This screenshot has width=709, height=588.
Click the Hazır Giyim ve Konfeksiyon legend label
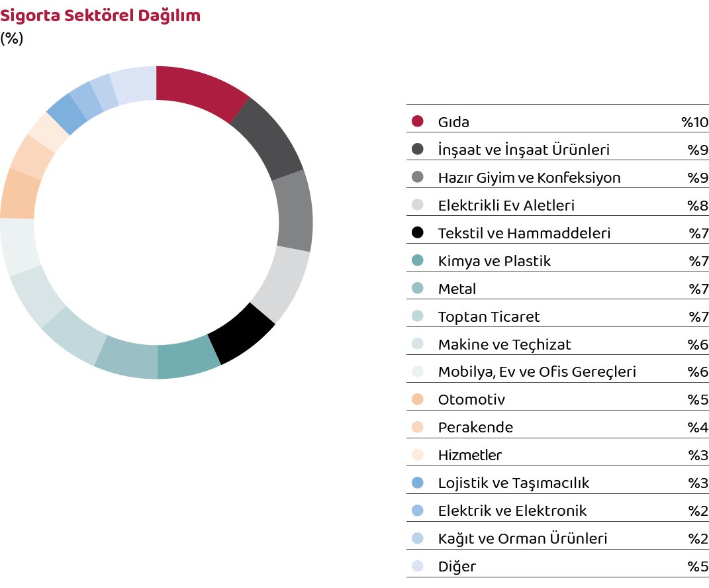pos(529,177)
